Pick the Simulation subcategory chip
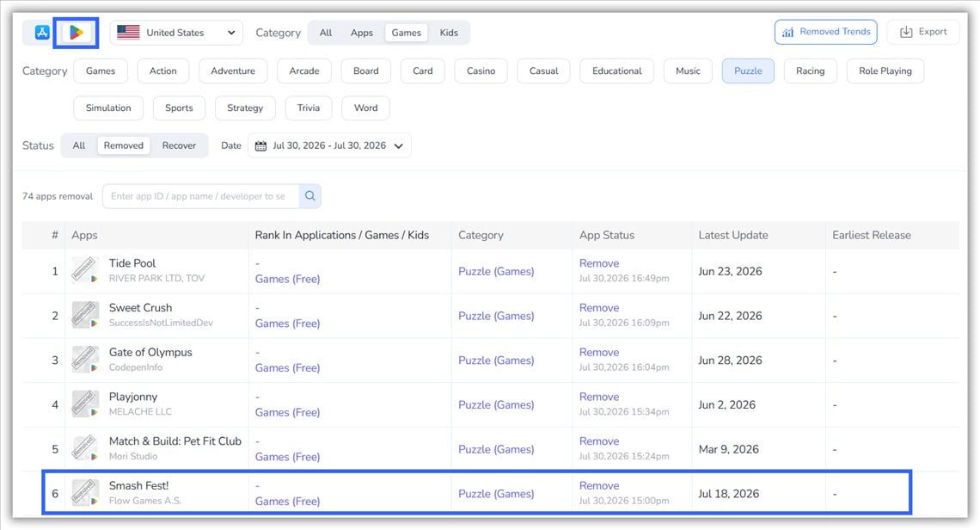Image resolution: width=980 pixels, height=530 pixels. tap(108, 108)
